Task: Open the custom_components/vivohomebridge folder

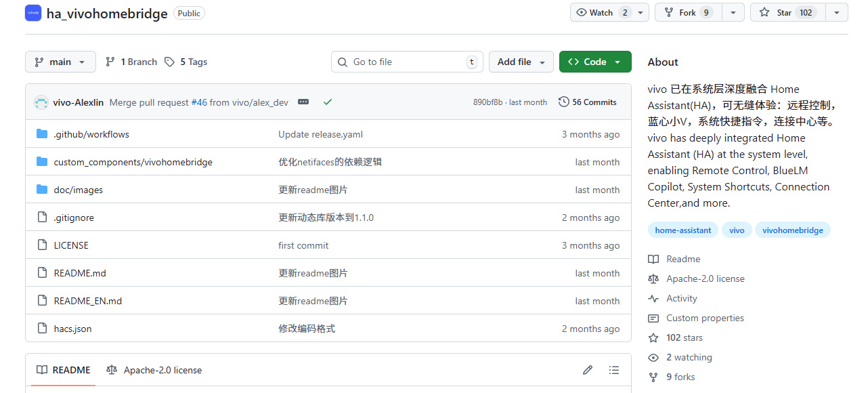Action: click(x=133, y=162)
